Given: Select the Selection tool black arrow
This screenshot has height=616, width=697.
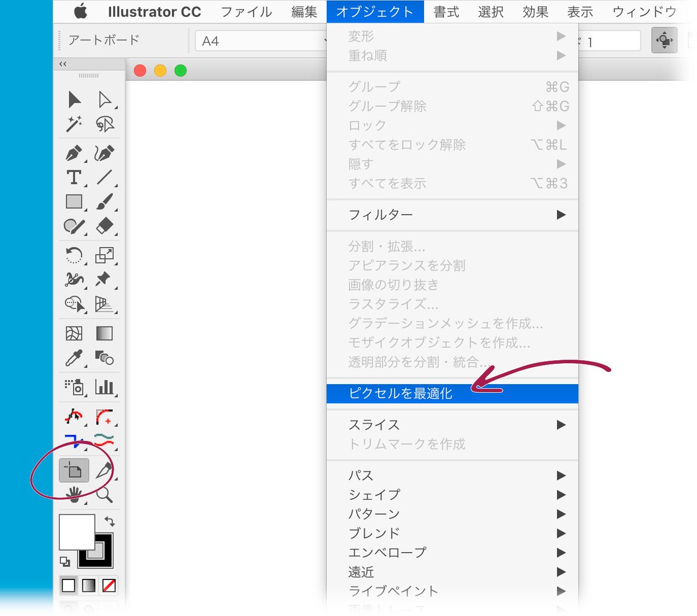Looking at the screenshot, I should tap(74, 99).
